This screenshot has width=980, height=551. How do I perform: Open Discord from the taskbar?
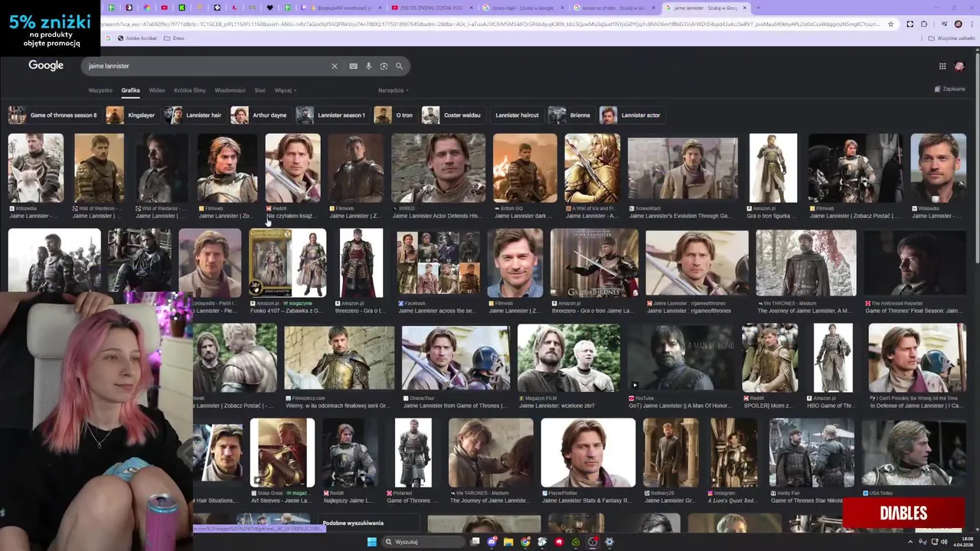[492, 542]
